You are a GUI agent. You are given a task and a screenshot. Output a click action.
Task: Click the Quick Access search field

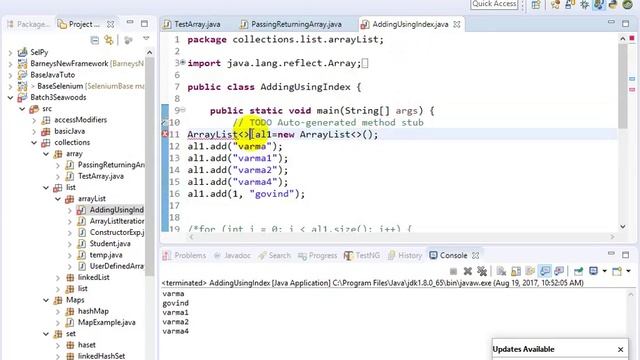[494, 4]
